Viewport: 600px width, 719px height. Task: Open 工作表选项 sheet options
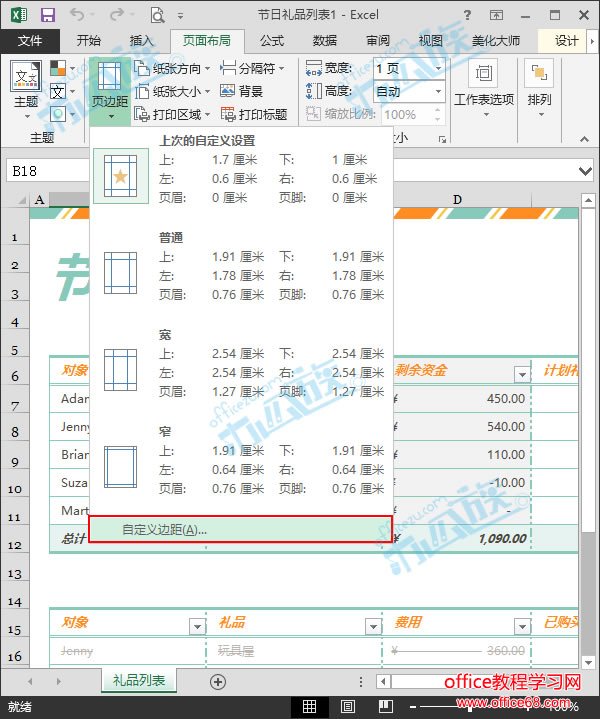[x=484, y=89]
